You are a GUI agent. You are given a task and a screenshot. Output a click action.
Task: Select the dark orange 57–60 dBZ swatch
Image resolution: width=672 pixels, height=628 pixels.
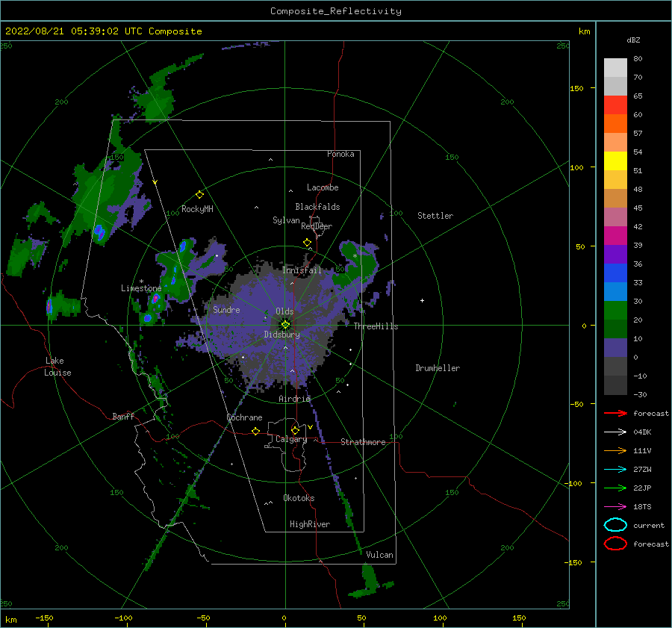[615, 124]
